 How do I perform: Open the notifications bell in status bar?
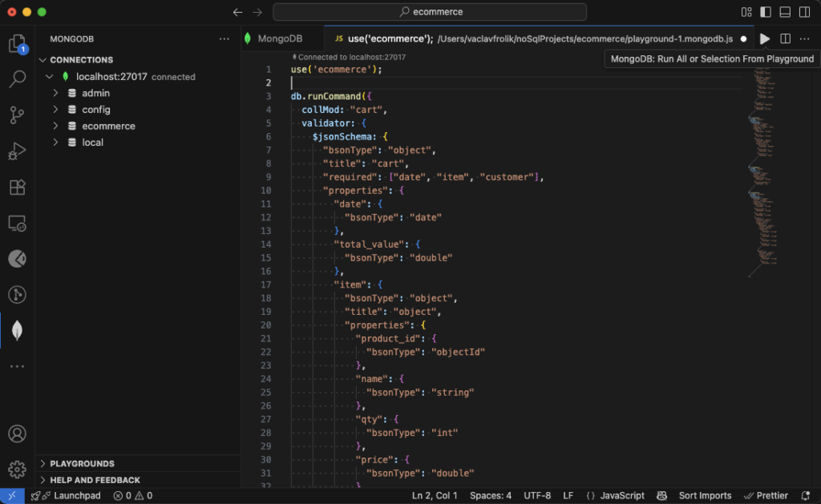(x=806, y=496)
